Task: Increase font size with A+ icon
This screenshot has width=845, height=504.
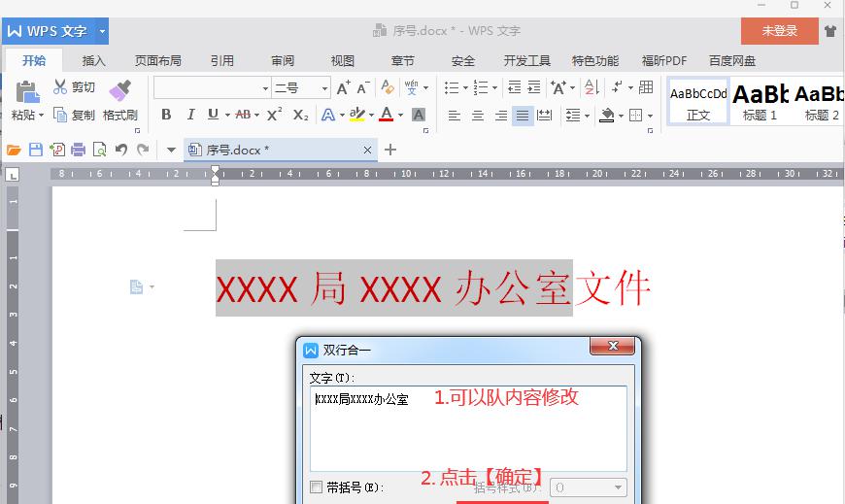Action: (343, 87)
